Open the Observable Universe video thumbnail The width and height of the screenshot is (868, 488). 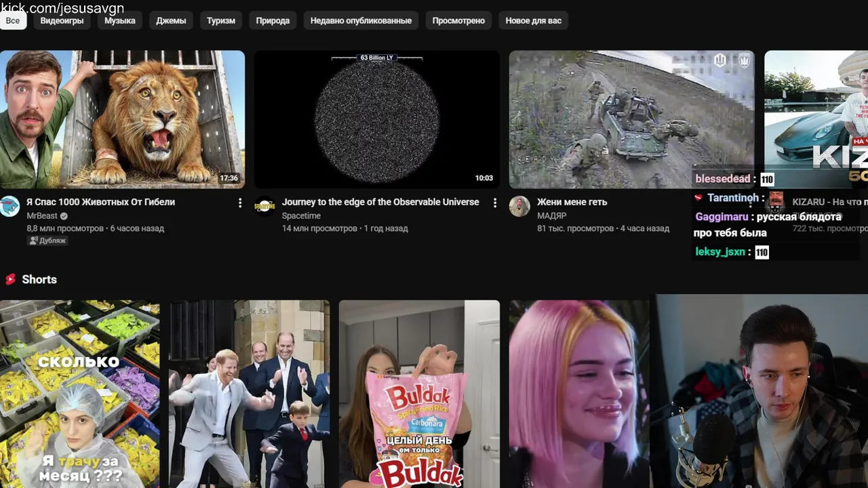tap(377, 119)
